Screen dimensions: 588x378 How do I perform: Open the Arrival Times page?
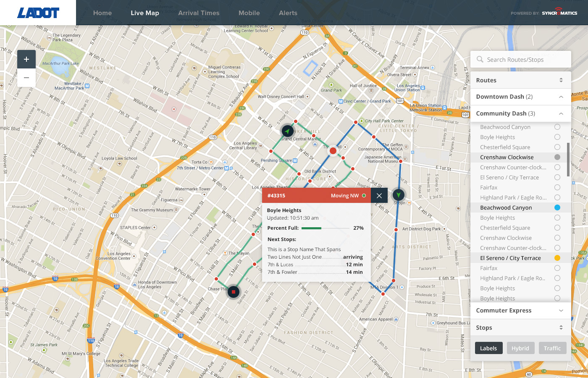[x=199, y=13]
